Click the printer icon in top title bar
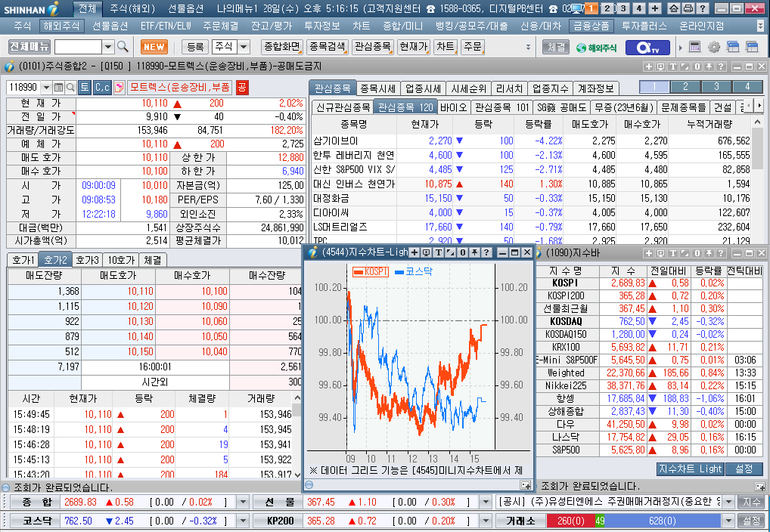This screenshot has width=770, height=532. coord(688,8)
